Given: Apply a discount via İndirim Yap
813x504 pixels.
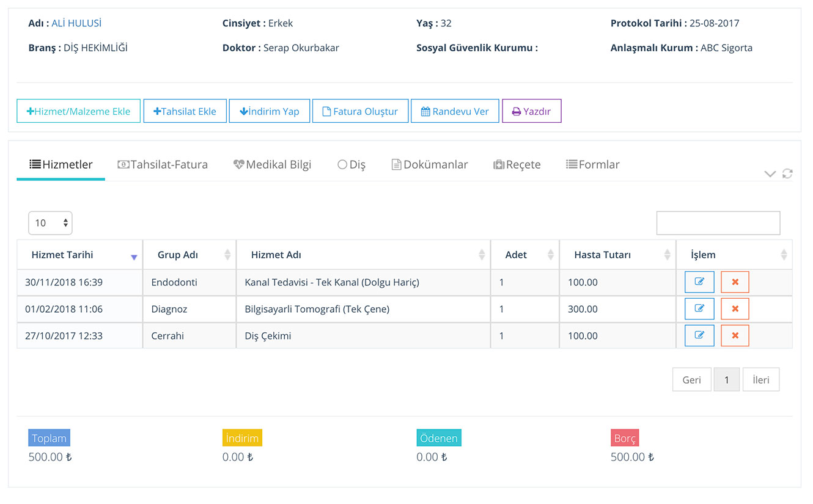Looking at the screenshot, I should coord(270,111).
